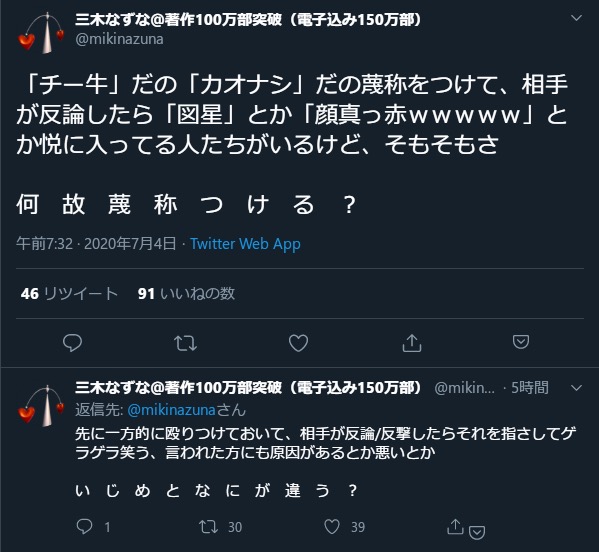Viewport: 599px width, 552px height.
Task: Retweet the reply tweet showing 30
Action: point(209,527)
